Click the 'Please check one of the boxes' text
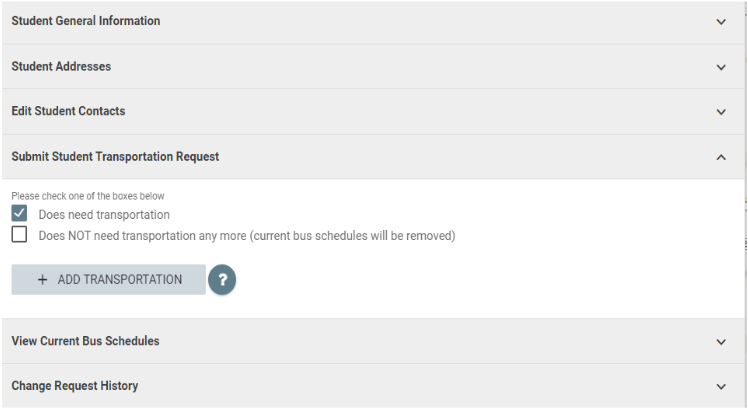Viewport: 748px width, 411px height. click(x=88, y=196)
